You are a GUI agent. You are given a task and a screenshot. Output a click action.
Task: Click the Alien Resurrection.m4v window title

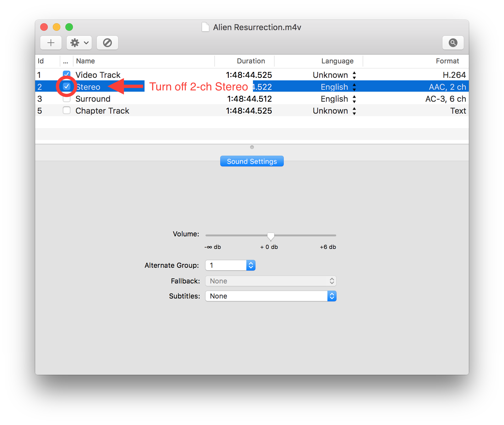tap(257, 27)
